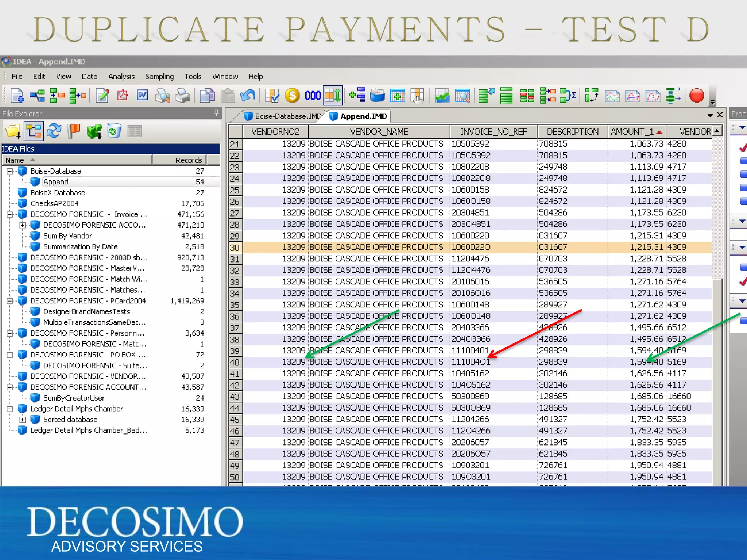Click the red record macro button
Image resolution: width=747 pixels, height=560 pixels.
tap(696, 96)
